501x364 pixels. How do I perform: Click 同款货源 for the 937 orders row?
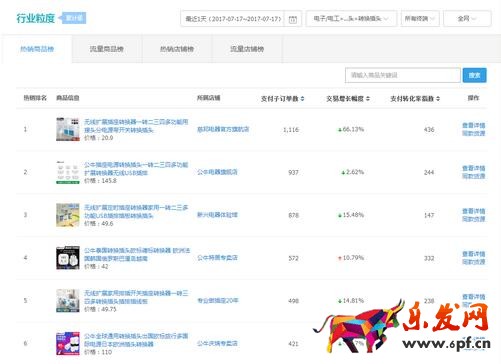click(474, 176)
